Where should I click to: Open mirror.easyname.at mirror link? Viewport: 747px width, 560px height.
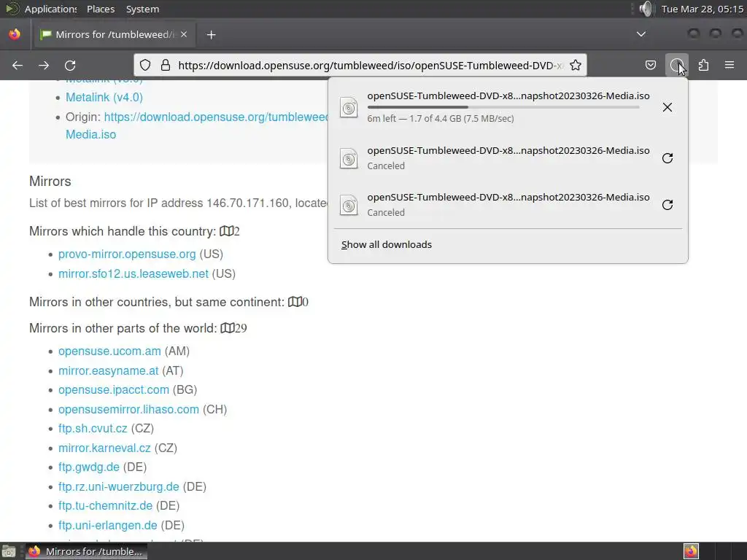(108, 370)
